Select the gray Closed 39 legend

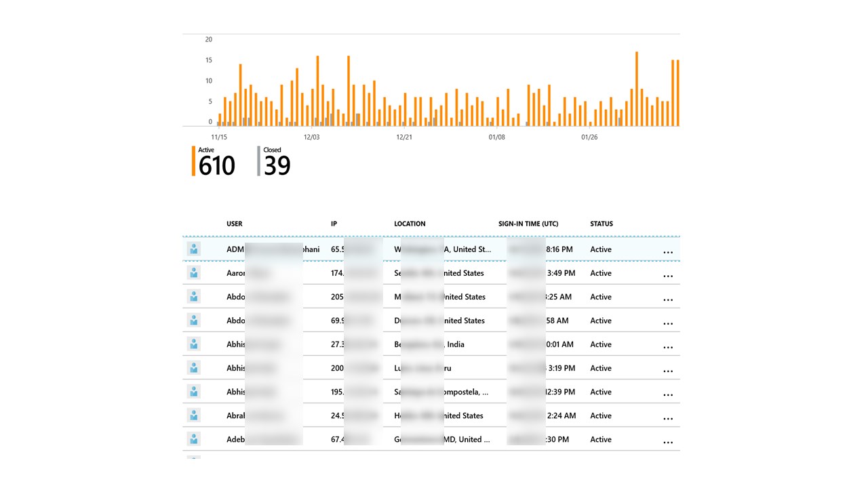(x=274, y=161)
